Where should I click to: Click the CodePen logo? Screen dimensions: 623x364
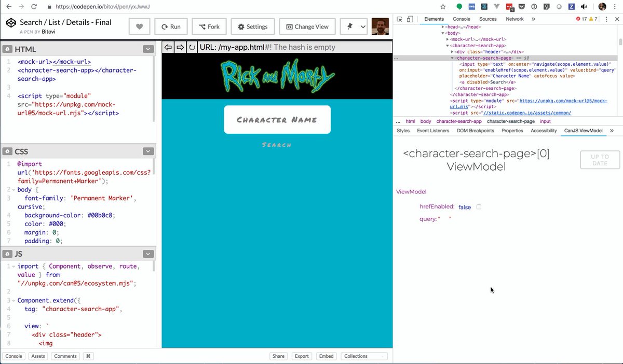(11, 23)
